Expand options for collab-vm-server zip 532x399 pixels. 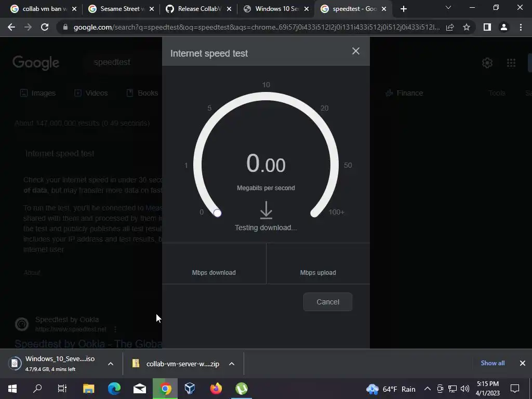click(x=232, y=364)
